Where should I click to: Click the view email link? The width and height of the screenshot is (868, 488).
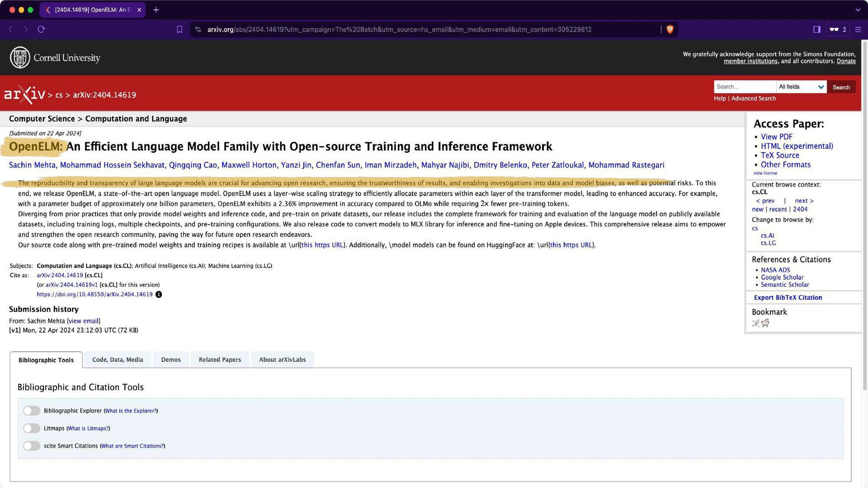pos(84,321)
